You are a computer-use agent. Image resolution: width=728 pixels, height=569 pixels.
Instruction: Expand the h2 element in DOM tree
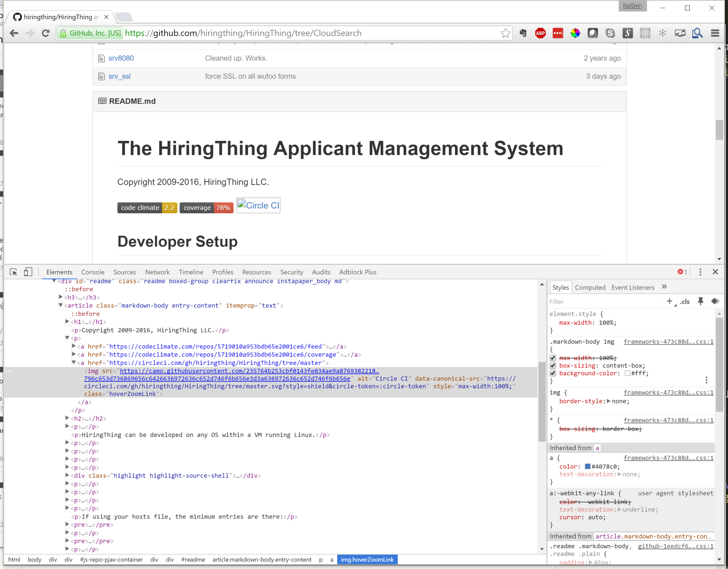click(x=67, y=418)
